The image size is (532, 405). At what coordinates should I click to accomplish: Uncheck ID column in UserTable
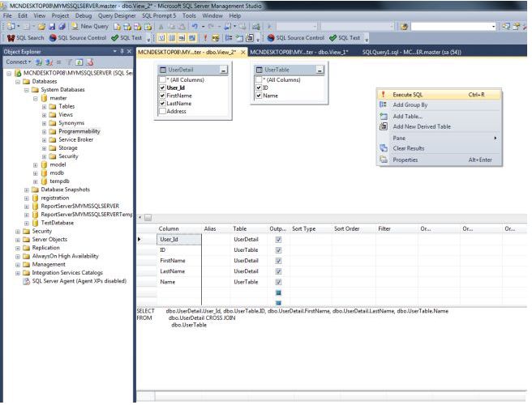(x=259, y=87)
